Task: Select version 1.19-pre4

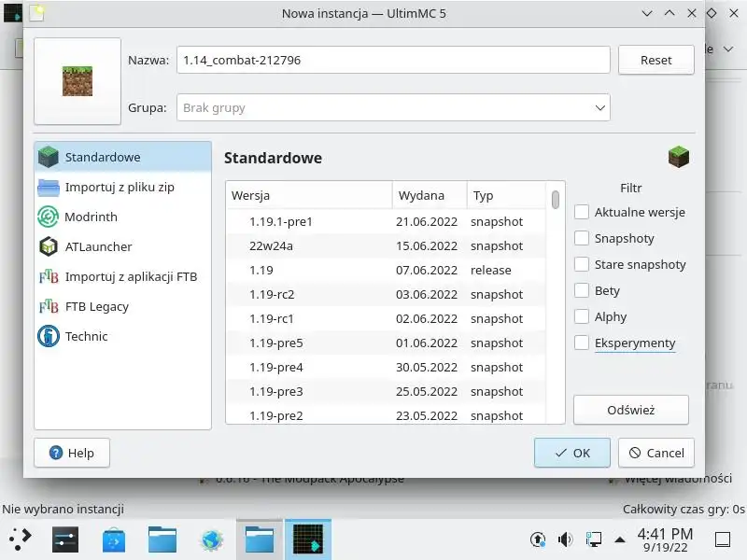Action: (386, 367)
